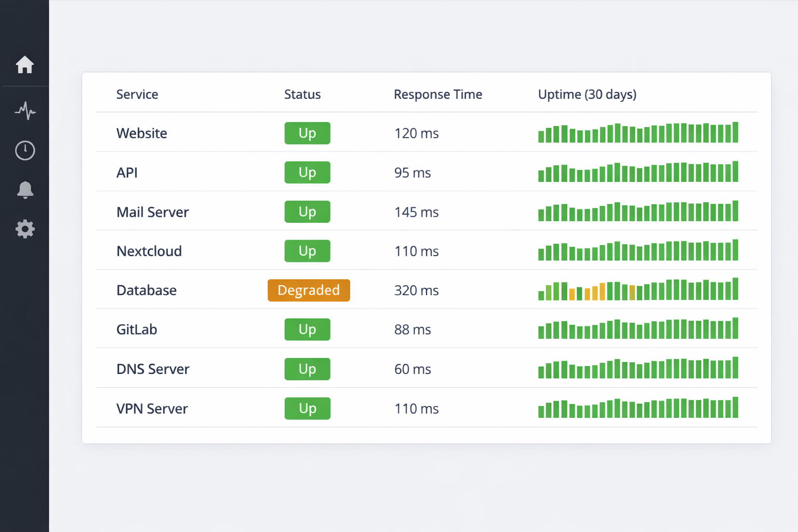Click the Uptime (30 days) header
This screenshot has width=798, height=532.
[x=587, y=95]
